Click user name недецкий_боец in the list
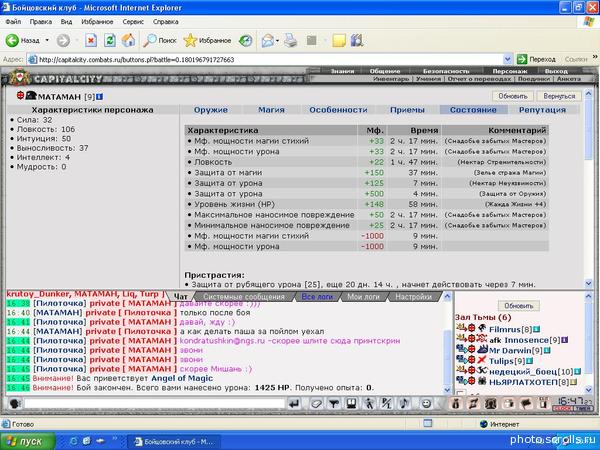The width and height of the screenshot is (600, 450). pyautogui.click(x=523, y=372)
